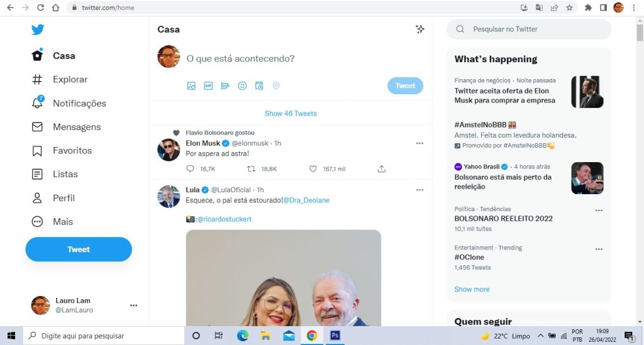Click the Elon Musk display name
644x345 pixels.
pos(203,143)
